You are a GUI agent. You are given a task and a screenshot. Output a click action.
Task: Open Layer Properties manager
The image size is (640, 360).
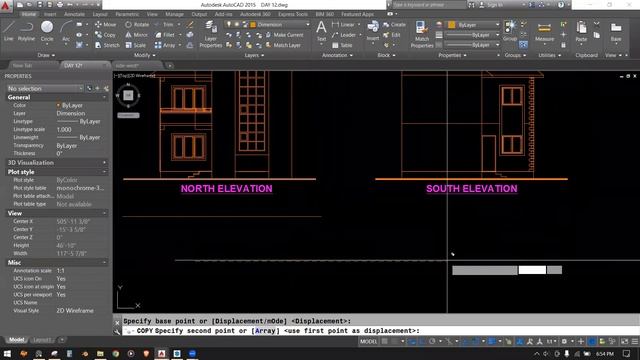(211, 34)
